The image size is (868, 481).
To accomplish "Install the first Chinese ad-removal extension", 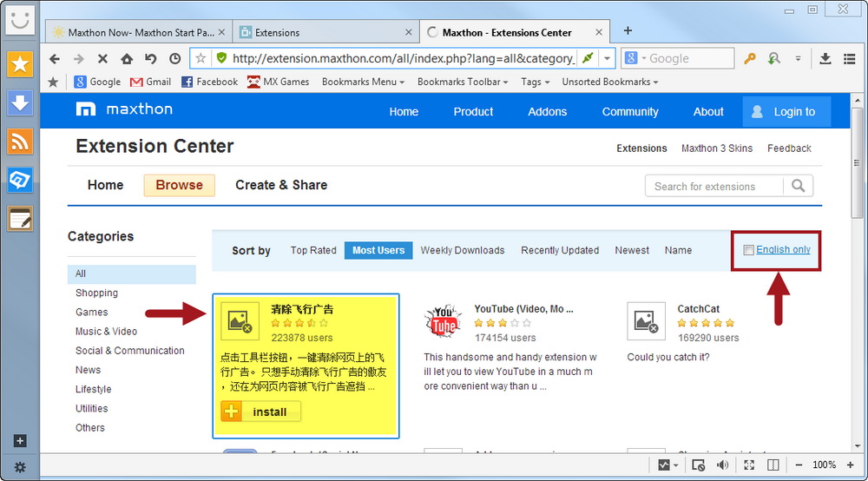I will click(x=260, y=412).
